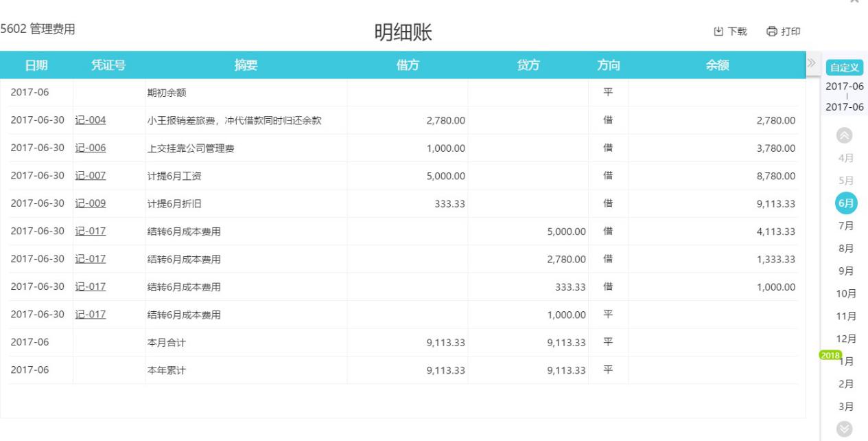Select 2月 in the month list
Viewport: 868px width, 441px height.
pos(846,384)
